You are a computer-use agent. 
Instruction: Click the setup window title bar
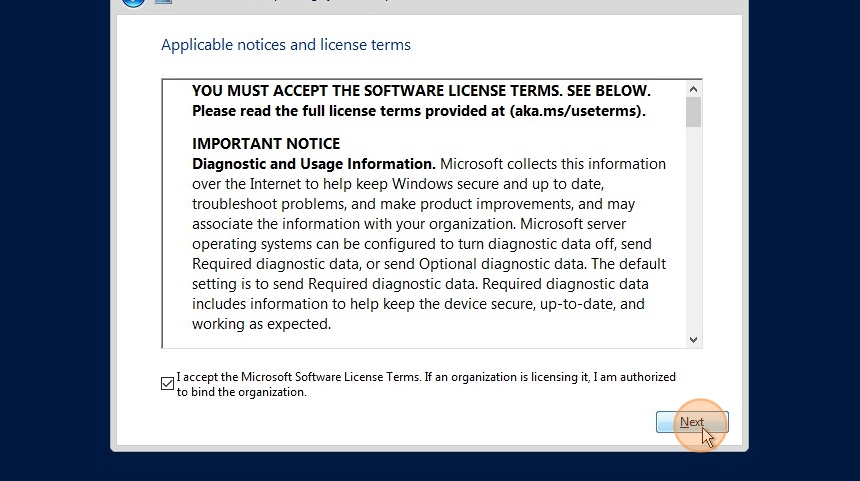pyautogui.click(x=429, y=2)
